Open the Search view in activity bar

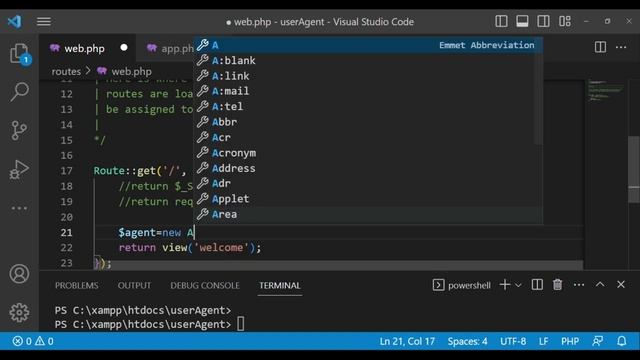[19, 91]
